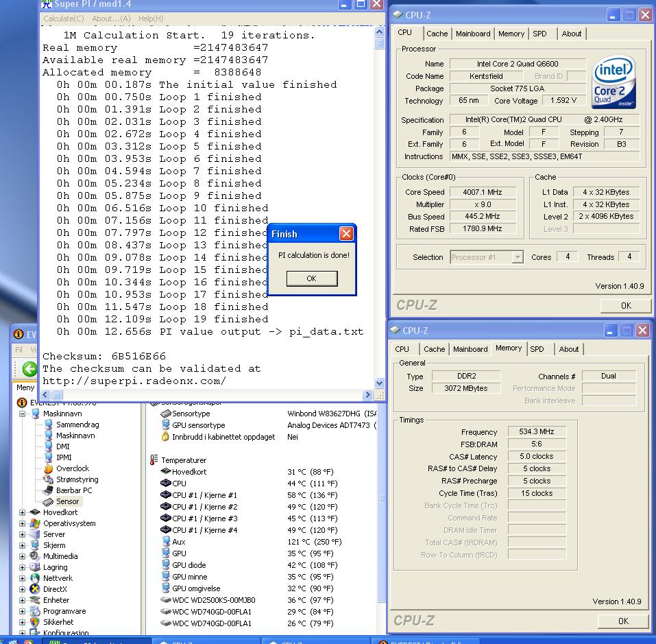Select the IPMI tree item
Viewport: 656px width, 644px height.
64,457
